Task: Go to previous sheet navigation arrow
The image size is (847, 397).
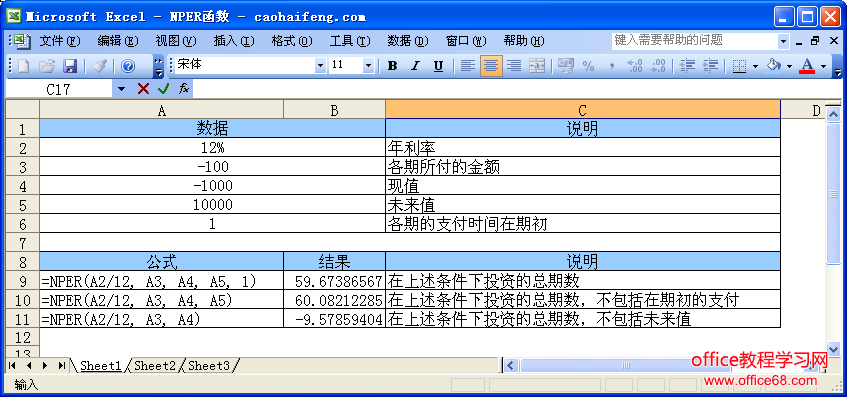Action: tap(29, 366)
